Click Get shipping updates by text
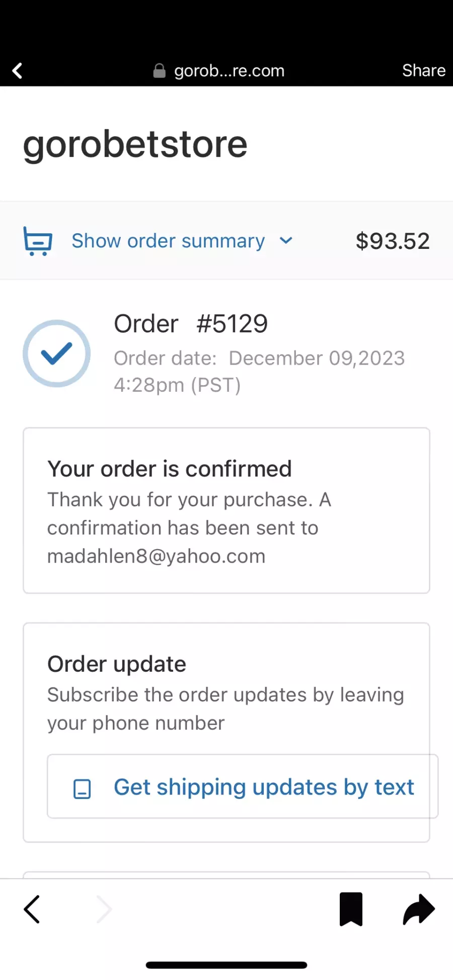 click(243, 786)
